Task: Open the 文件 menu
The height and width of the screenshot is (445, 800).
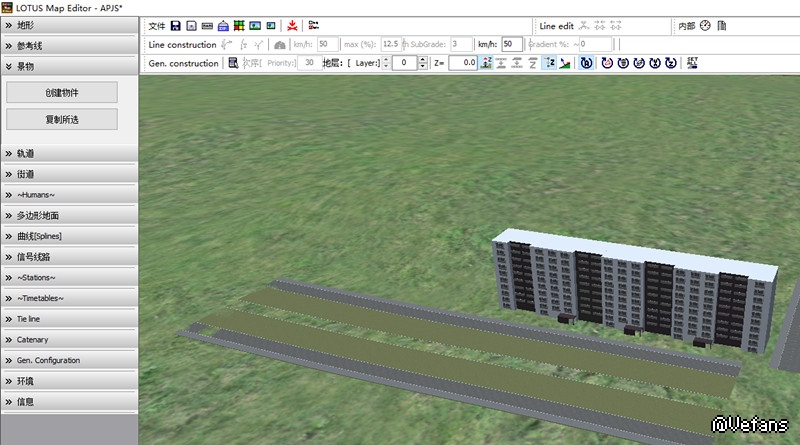Action: (156, 25)
